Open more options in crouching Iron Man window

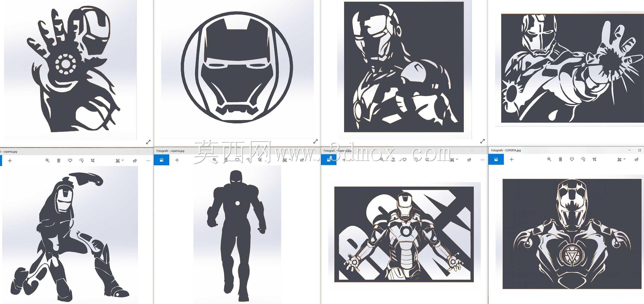[148, 161]
